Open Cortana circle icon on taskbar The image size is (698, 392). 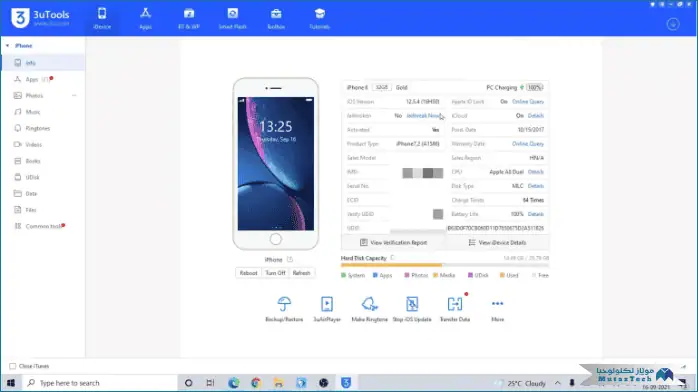click(x=188, y=383)
